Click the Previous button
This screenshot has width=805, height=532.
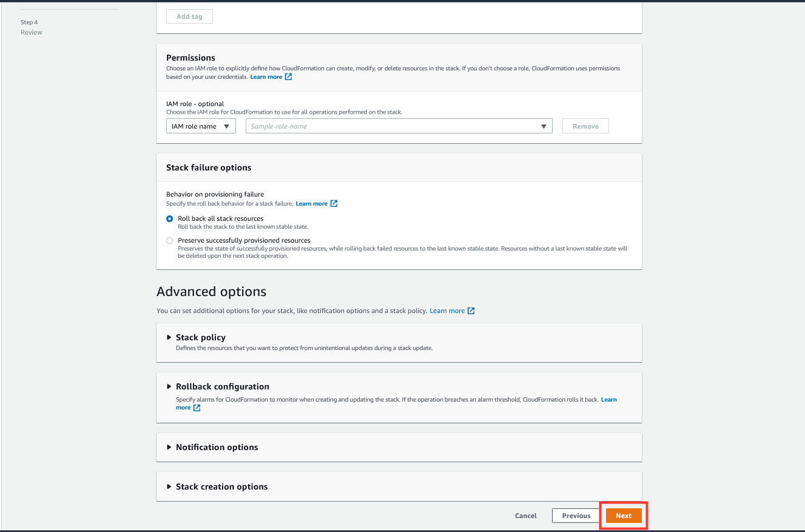(x=576, y=516)
